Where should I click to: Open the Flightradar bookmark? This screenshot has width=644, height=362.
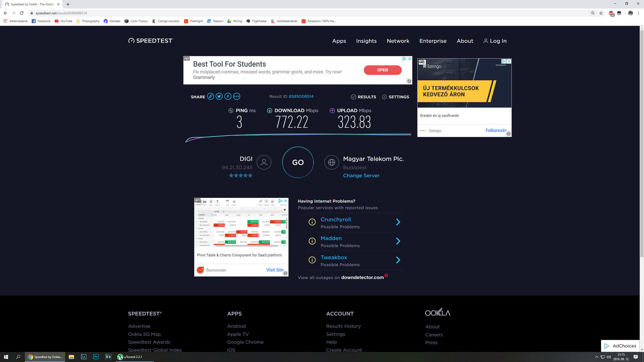[x=257, y=21]
